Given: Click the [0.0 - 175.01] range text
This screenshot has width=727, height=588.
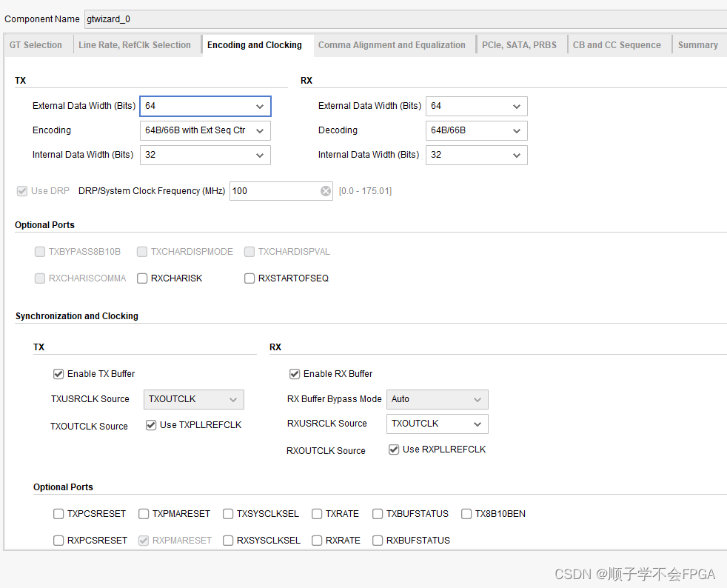Looking at the screenshot, I should click(x=366, y=191).
